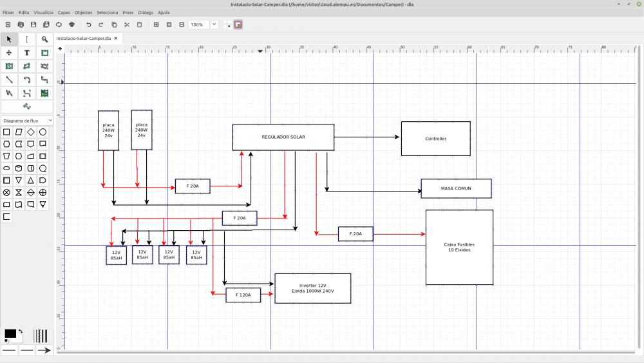Click the Zoom In toolbar icon
644x363 pixels.
156,25
